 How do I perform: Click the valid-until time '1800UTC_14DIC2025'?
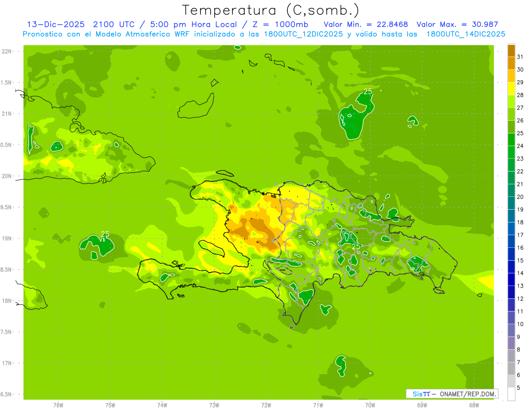465,34
